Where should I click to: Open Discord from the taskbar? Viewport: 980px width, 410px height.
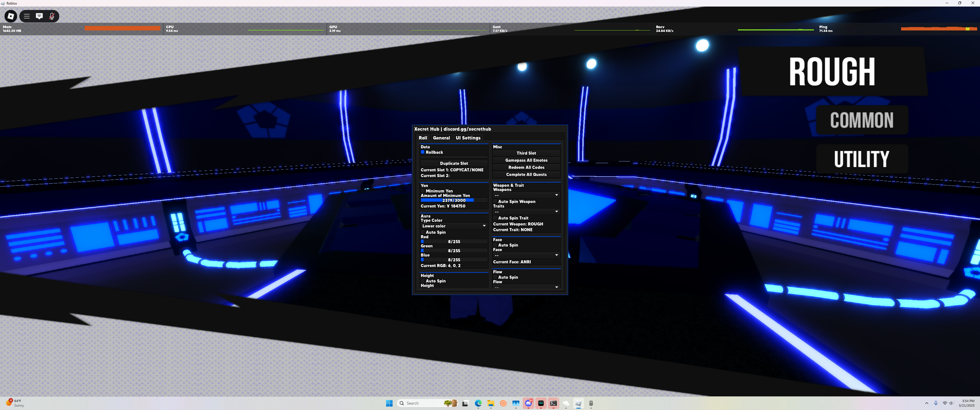(528, 403)
